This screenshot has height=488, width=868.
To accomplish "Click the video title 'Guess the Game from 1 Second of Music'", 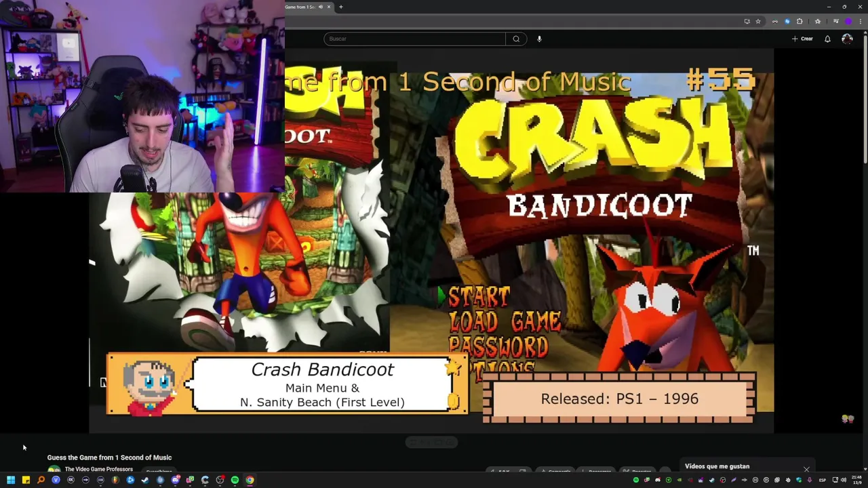I will pyautogui.click(x=109, y=457).
